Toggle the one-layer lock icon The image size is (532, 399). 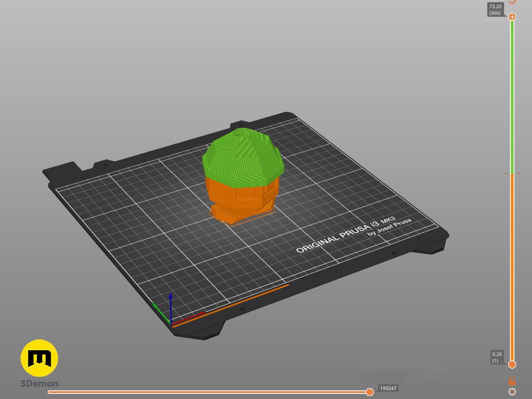[512, 381]
